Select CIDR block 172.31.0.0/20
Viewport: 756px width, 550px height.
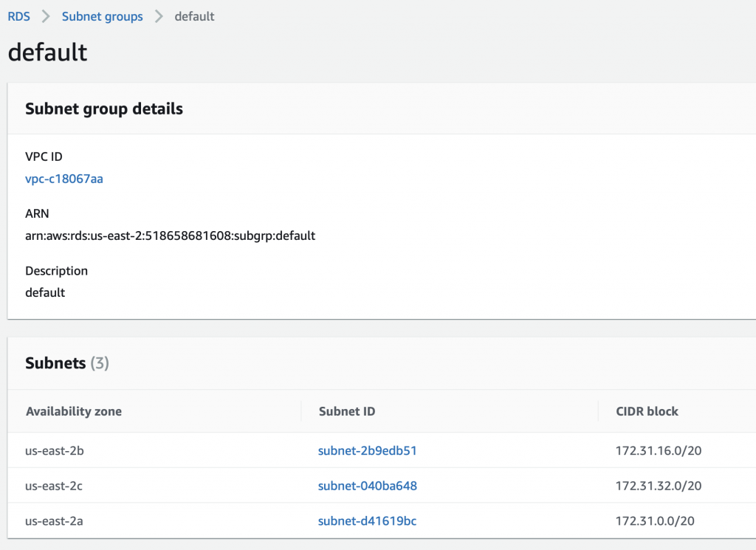click(655, 521)
